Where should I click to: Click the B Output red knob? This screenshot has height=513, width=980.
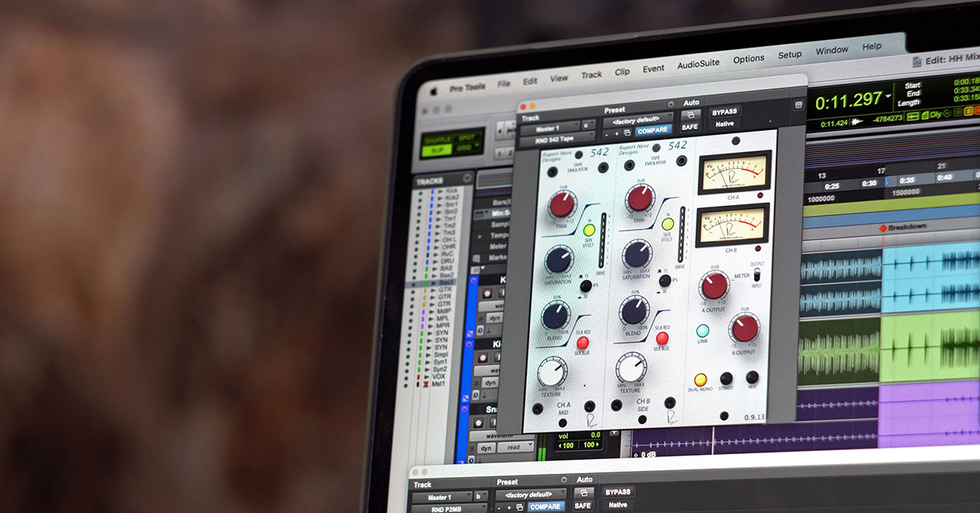click(745, 328)
